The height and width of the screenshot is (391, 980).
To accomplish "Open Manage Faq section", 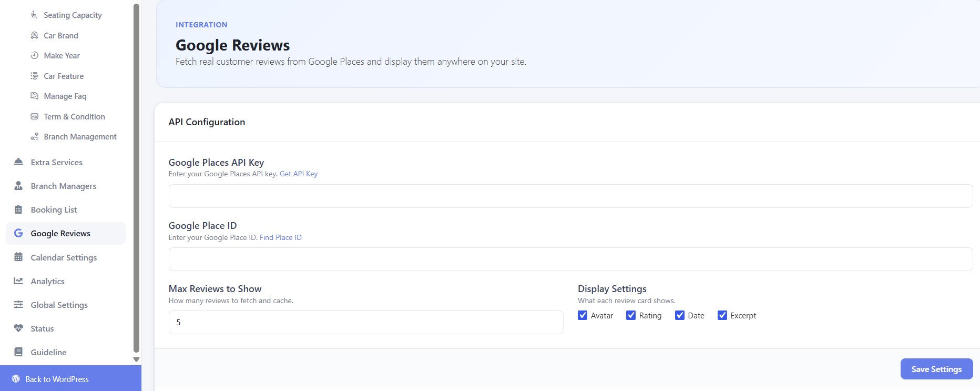I will [65, 96].
